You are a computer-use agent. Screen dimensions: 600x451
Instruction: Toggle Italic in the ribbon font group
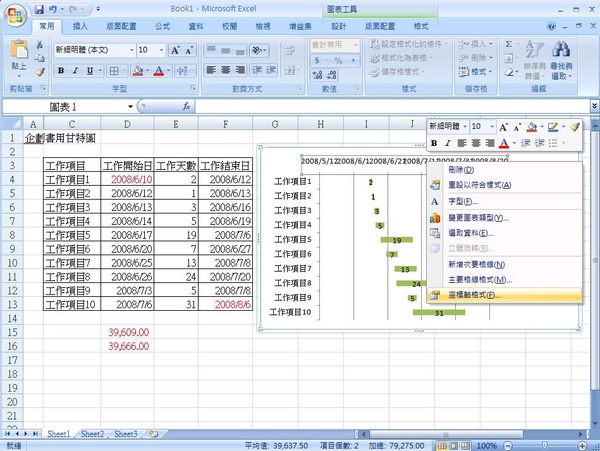(75, 71)
